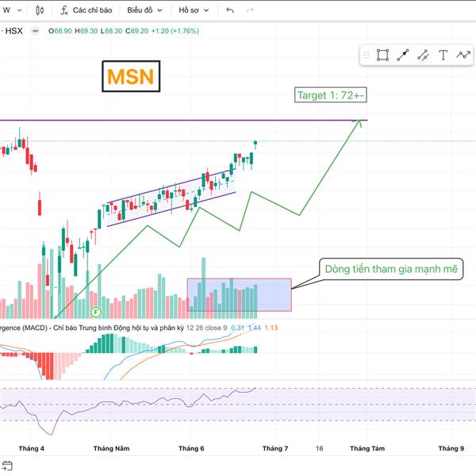Click the Tháng 4 time axis label
This screenshot has width=476, height=476.
[x=31, y=448]
